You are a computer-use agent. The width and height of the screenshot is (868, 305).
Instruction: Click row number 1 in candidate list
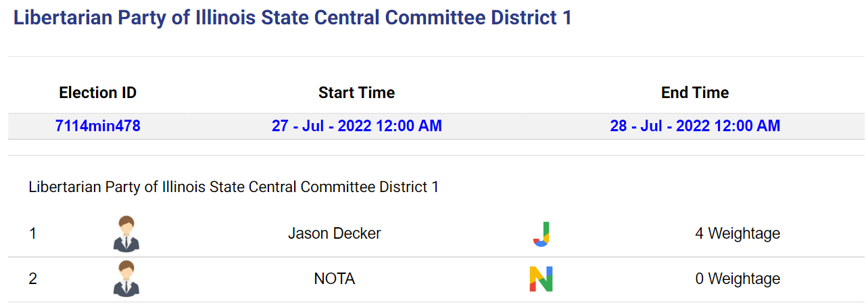pyautogui.click(x=32, y=233)
